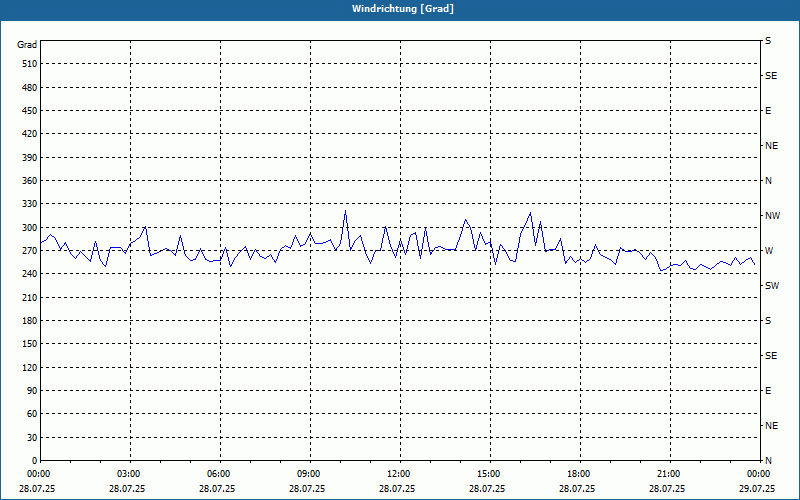Click the 29.07.25 date label
800x500 pixels.
pyautogui.click(x=757, y=489)
